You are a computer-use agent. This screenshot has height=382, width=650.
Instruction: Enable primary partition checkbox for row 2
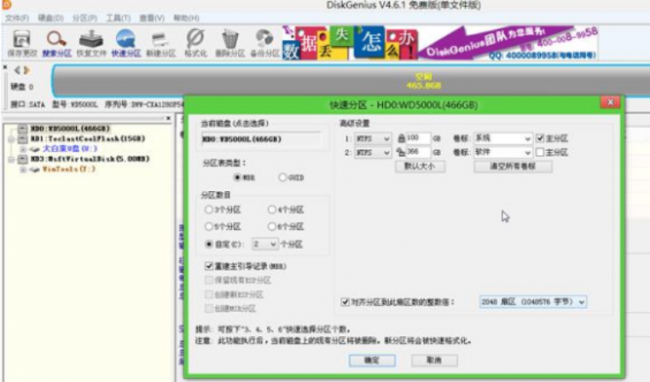540,152
